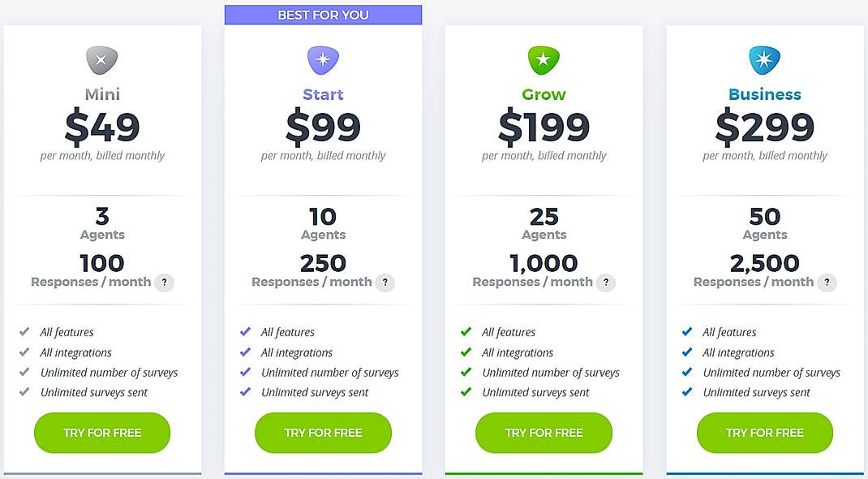The image size is (868, 479).
Task: Click question mark beside 2,500 responses
Action: pyautogui.click(x=826, y=283)
